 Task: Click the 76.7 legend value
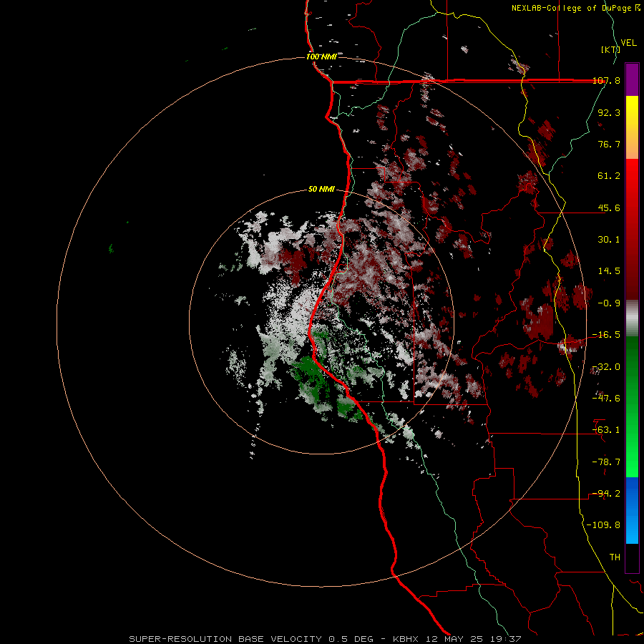pos(609,144)
